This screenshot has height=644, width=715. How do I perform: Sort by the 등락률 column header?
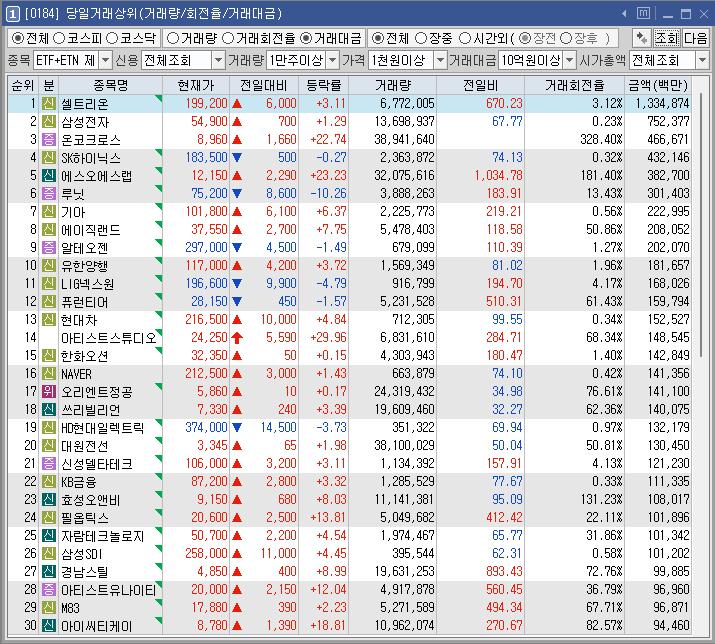(x=323, y=85)
